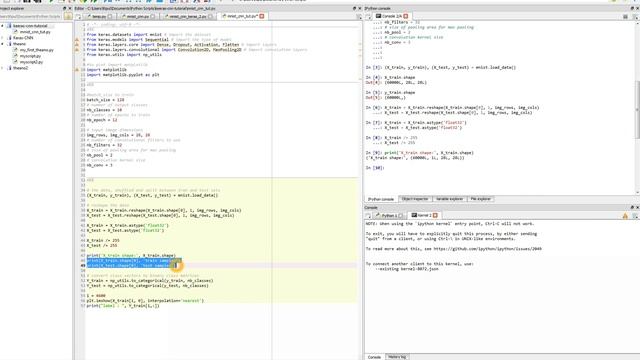The width and height of the screenshot is (640, 360).
Task: Expand the Keras-CNN project folder
Action: 2,38
